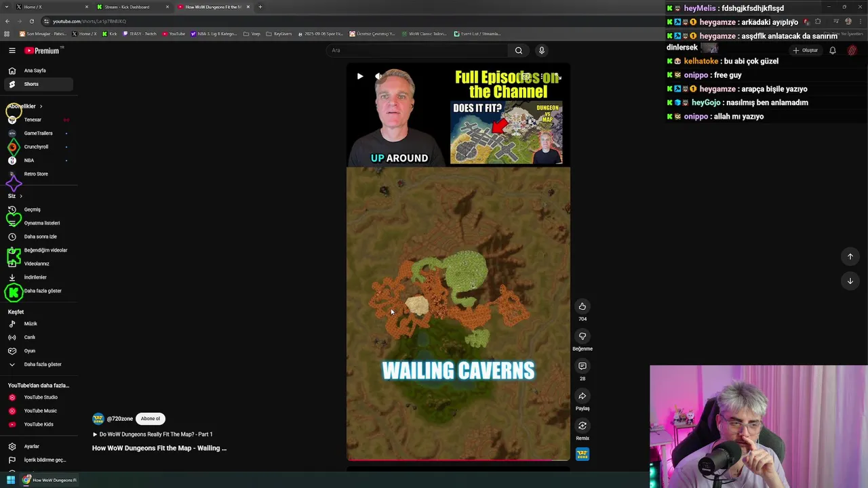Open İndirilenler downloads
This screenshot has height=488, width=868.
point(38,277)
